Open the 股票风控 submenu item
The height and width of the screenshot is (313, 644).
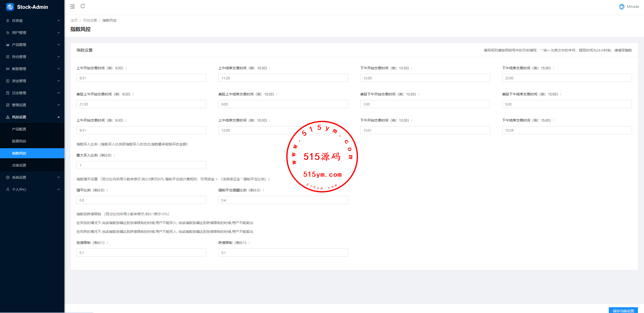(x=19, y=141)
